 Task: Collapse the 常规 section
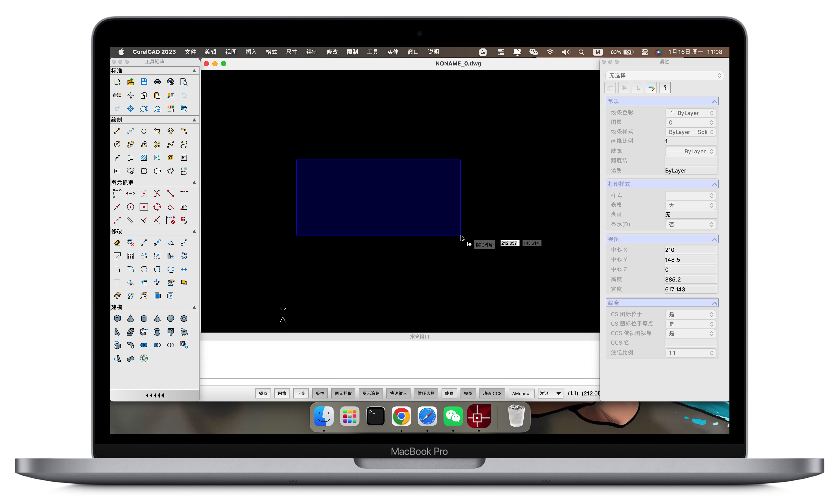point(714,101)
